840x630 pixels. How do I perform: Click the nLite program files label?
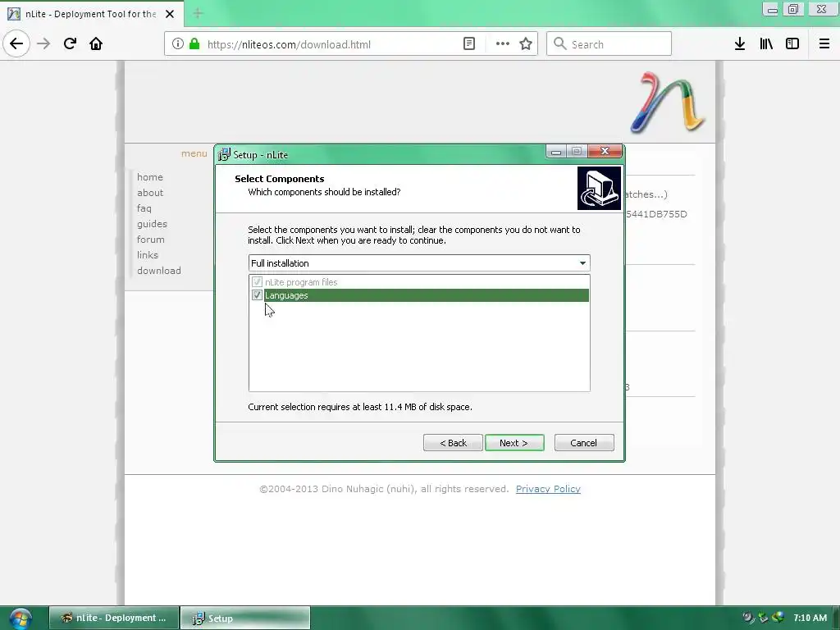click(x=301, y=282)
